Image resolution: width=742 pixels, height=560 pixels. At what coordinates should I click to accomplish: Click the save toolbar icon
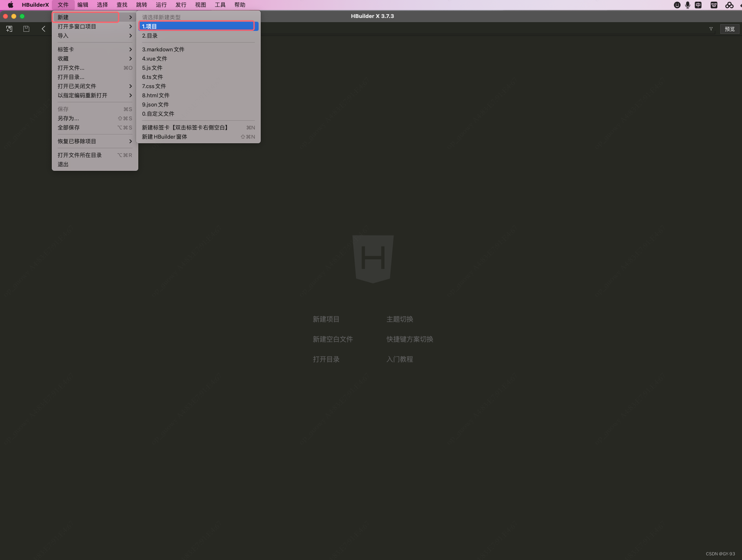coord(26,29)
